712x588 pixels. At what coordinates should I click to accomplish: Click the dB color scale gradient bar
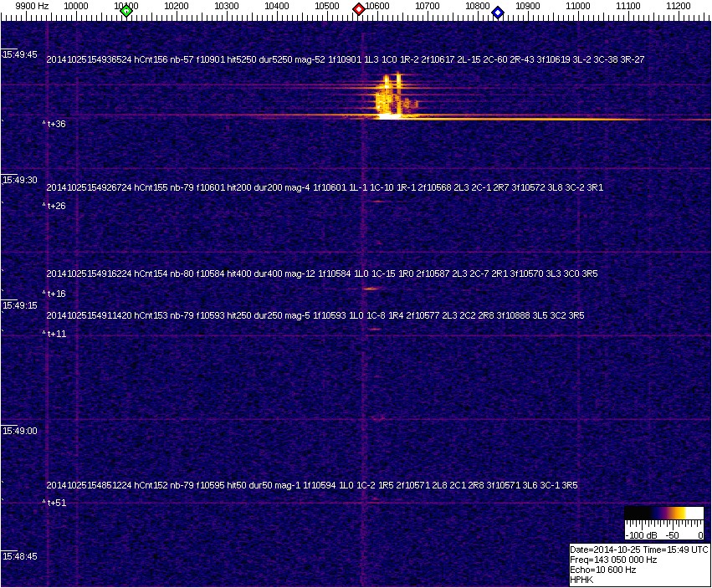pyautogui.click(x=665, y=514)
